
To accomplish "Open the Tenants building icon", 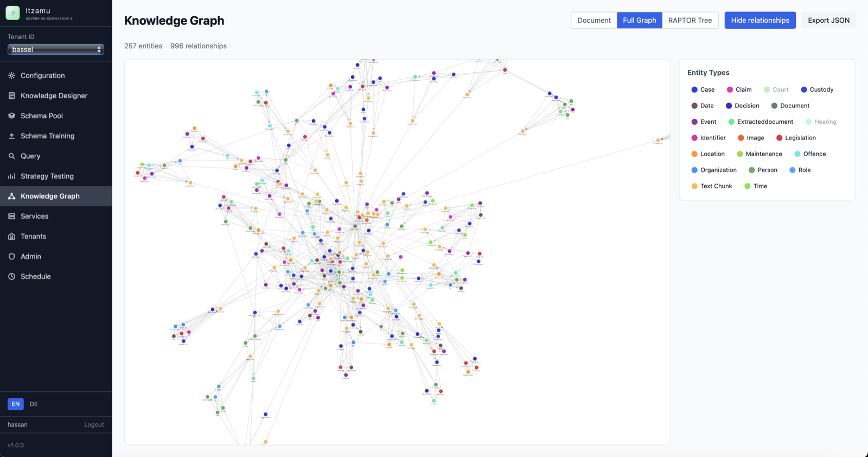I will coord(11,236).
